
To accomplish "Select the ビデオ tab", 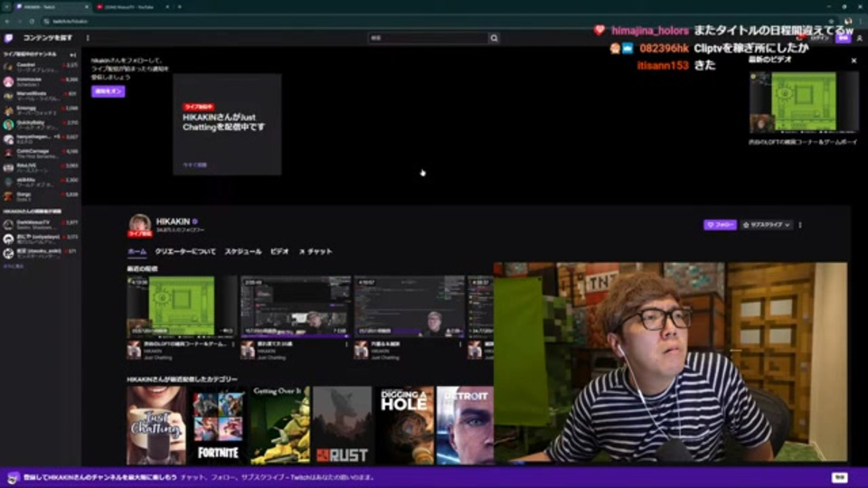I will [279, 252].
